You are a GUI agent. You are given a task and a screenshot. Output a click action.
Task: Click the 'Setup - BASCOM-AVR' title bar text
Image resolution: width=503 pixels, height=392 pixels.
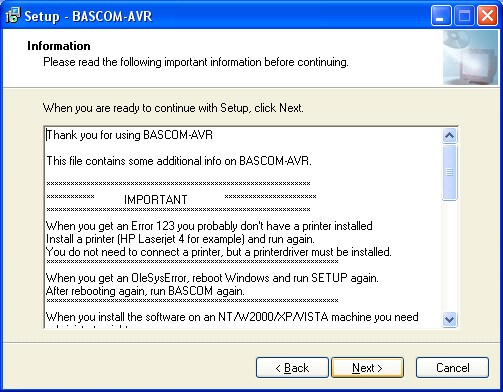[88, 16]
